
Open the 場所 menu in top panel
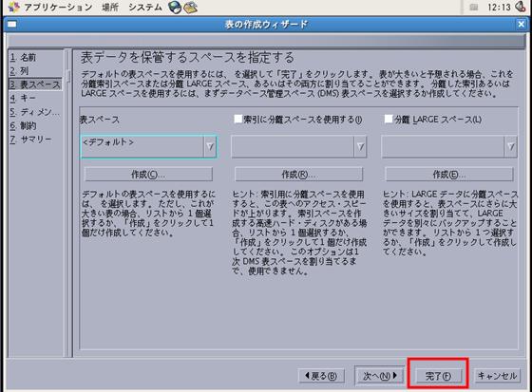[110, 8]
